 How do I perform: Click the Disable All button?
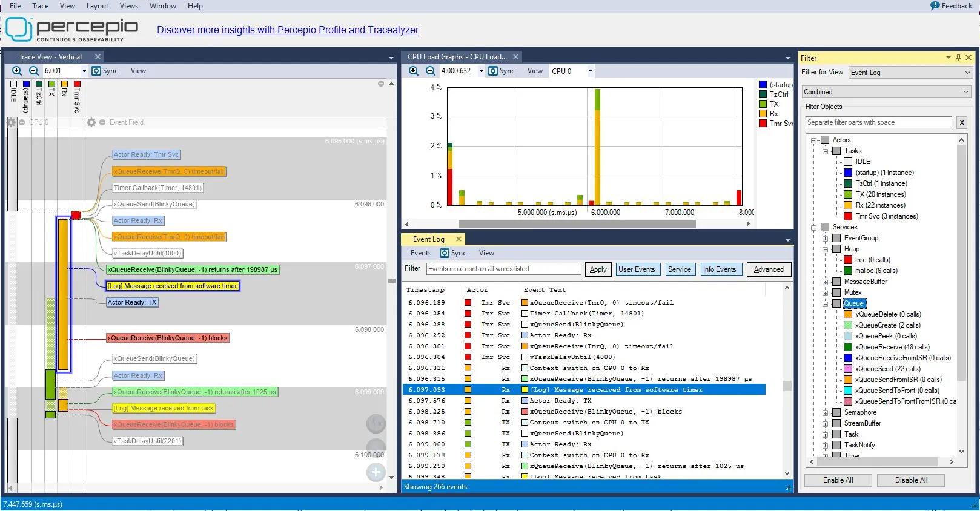click(x=911, y=480)
